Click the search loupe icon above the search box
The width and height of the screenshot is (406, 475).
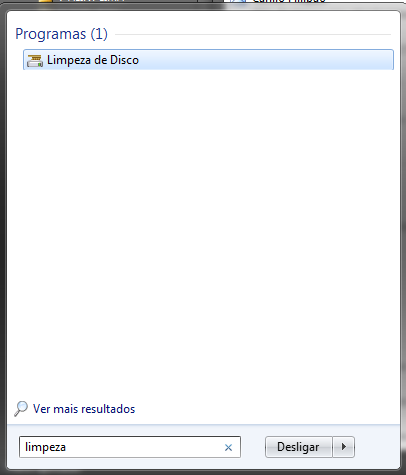pyautogui.click(x=21, y=409)
